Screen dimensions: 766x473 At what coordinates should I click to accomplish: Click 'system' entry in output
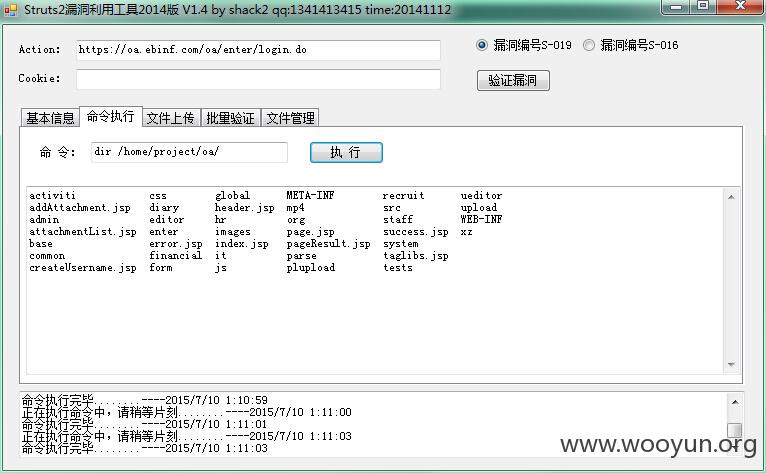click(401, 243)
